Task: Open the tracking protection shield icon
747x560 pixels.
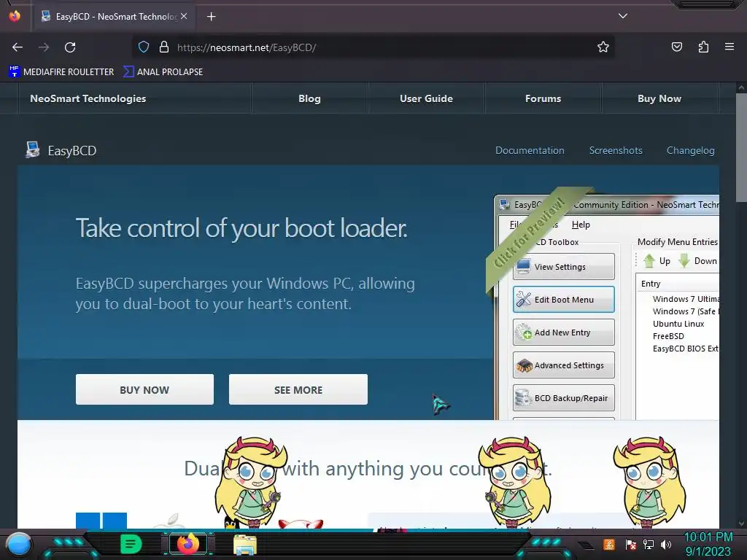Action: pyautogui.click(x=144, y=47)
